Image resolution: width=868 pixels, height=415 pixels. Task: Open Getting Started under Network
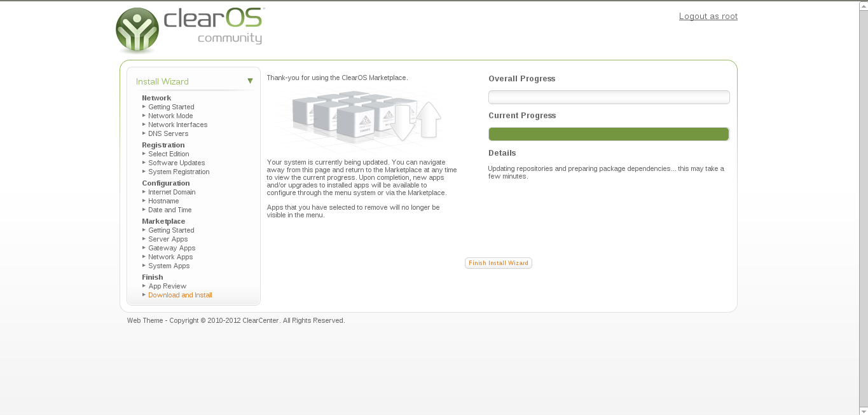pyautogui.click(x=171, y=107)
